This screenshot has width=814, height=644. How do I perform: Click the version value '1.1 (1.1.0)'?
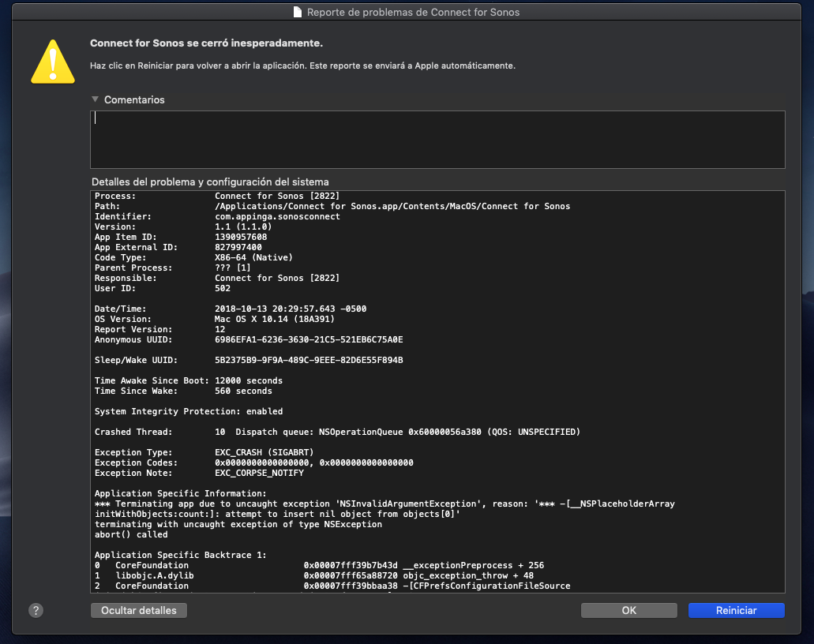(x=243, y=227)
